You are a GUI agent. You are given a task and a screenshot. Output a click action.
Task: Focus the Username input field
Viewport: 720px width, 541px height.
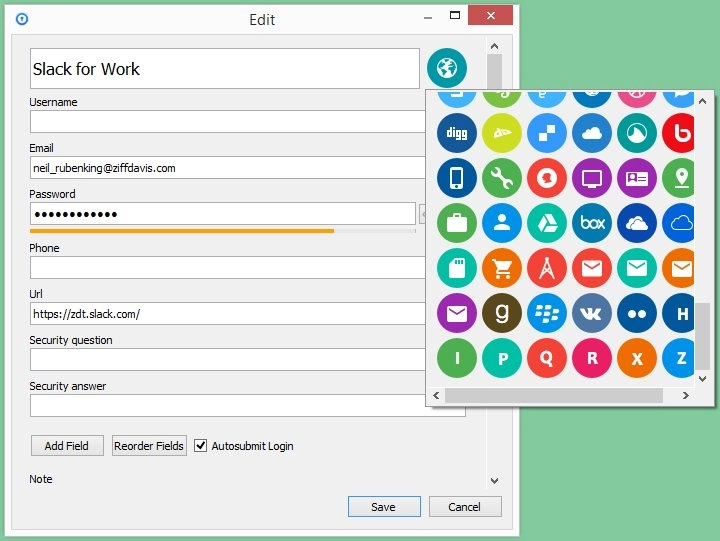(x=228, y=122)
